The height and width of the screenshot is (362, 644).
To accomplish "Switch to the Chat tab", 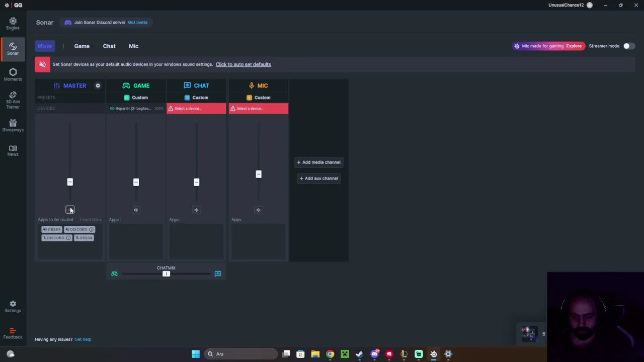I will pyautogui.click(x=109, y=46).
